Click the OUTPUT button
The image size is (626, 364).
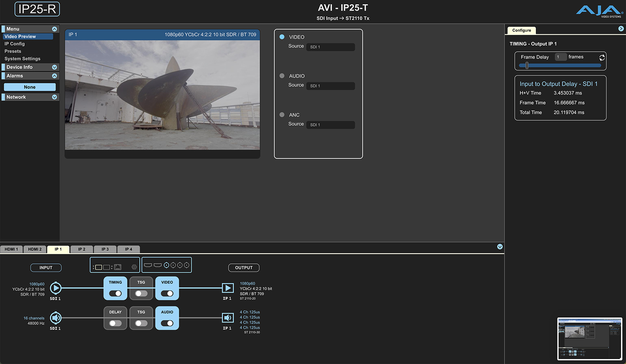pos(244,267)
